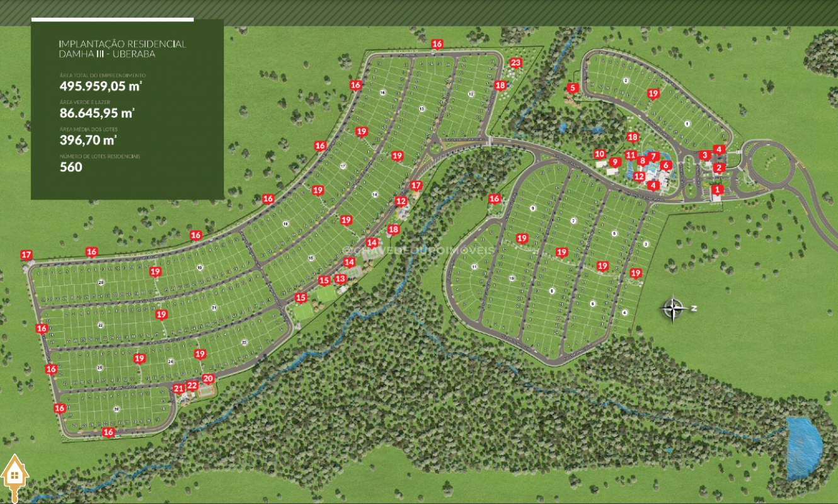The height and width of the screenshot is (504, 838).
Task: Select map marker number 11
Action: 630,154
